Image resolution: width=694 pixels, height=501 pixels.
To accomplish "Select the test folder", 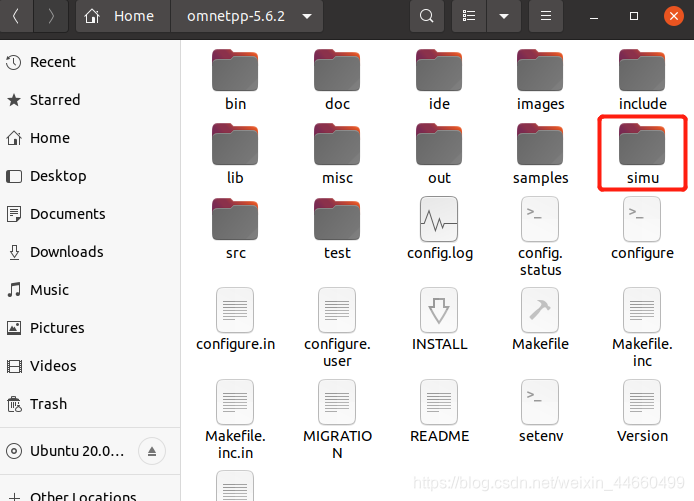I will [x=337, y=229].
